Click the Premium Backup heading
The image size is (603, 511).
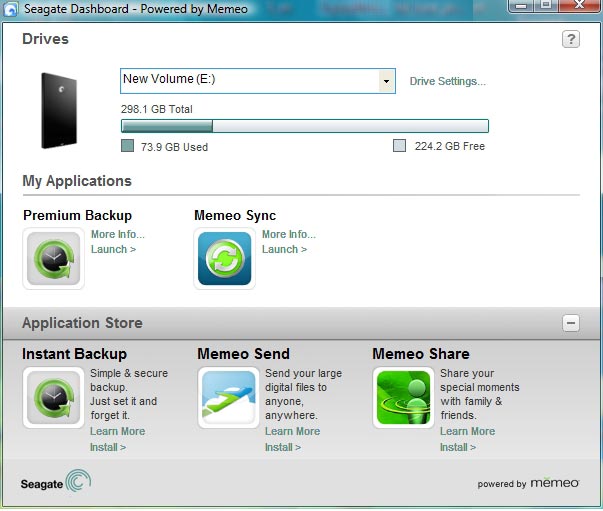click(77, 215)
